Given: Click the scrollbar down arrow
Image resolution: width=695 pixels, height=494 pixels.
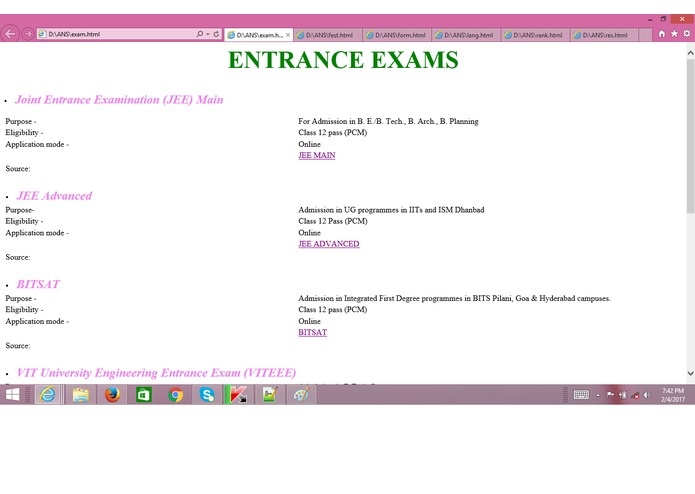Looking at the screenshot, I should pyautogui.click(x=691, y=373).
